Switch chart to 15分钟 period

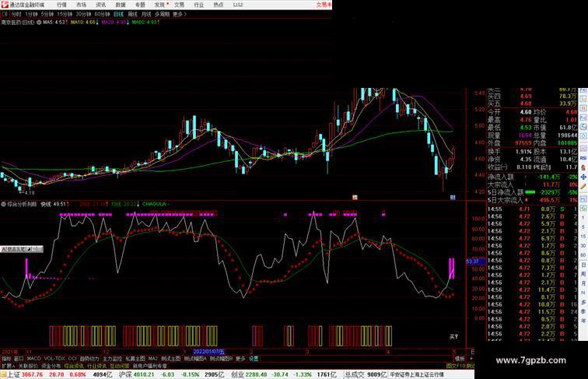[x=65, y=14]
